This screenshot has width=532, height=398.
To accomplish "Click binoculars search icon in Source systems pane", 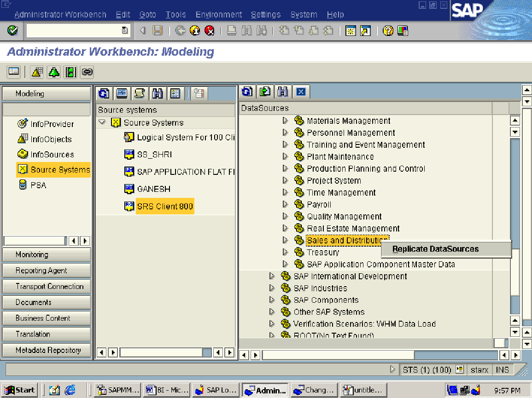I will (x=158, y=93).
